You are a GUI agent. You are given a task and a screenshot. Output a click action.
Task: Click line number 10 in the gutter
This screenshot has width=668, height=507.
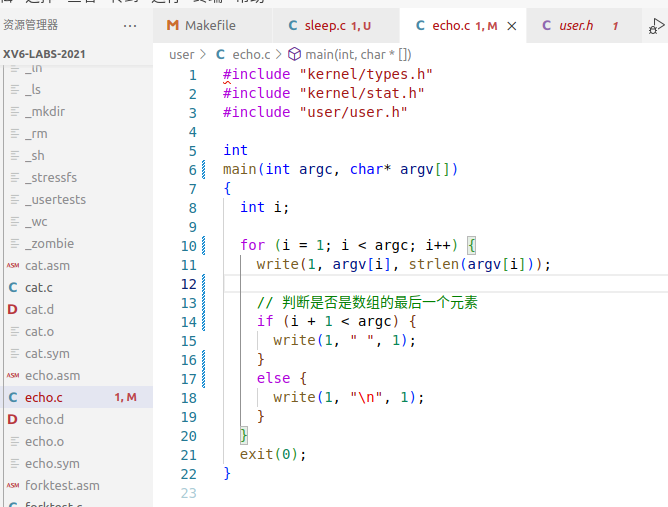[x=188, y=245]
